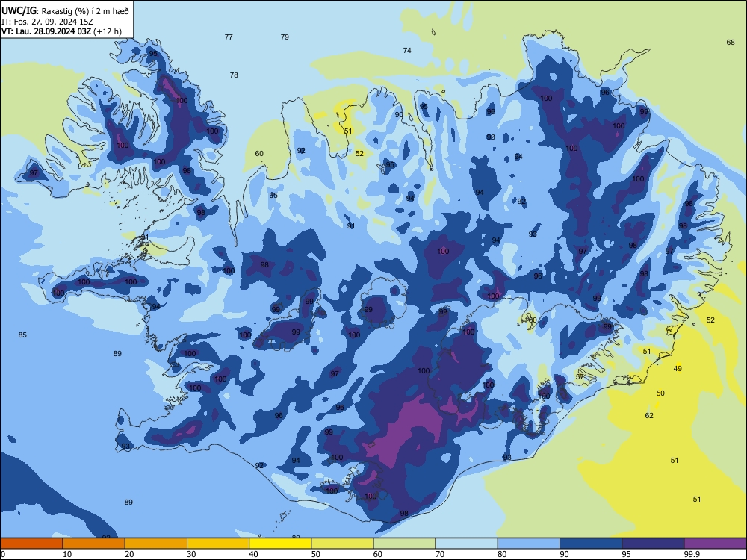Click the UWC/IG title label
Viewport: 747px width, 560px height.
point(19,10)
